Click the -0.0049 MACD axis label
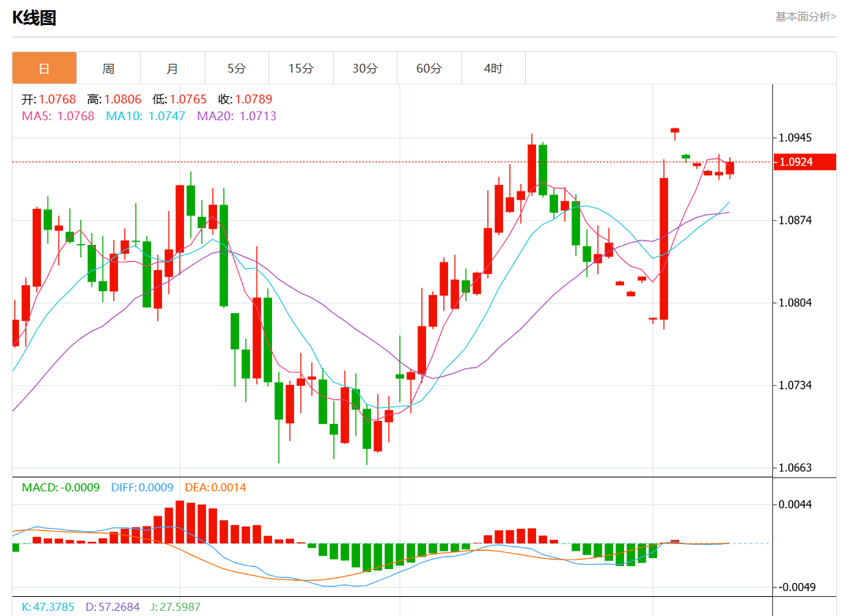 (x=797, y=587)
